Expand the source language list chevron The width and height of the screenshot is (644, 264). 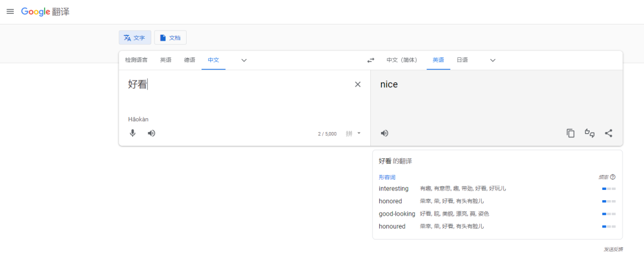pyautogui.click(x=244, y=60)
